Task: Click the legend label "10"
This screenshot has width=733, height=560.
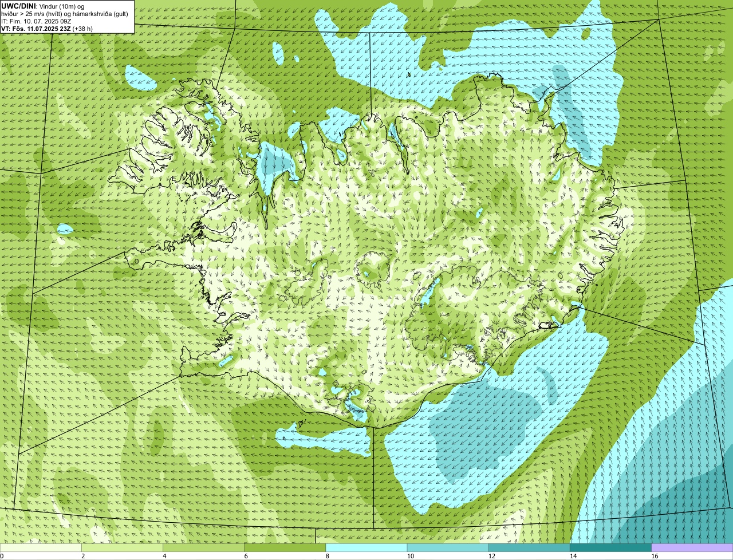Action: [x=411, y=556]
